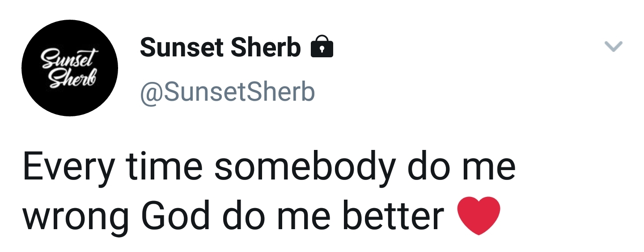Click the tweet's first line of text
Viewport: 644px width, 252px height.
tap(269, 167)
